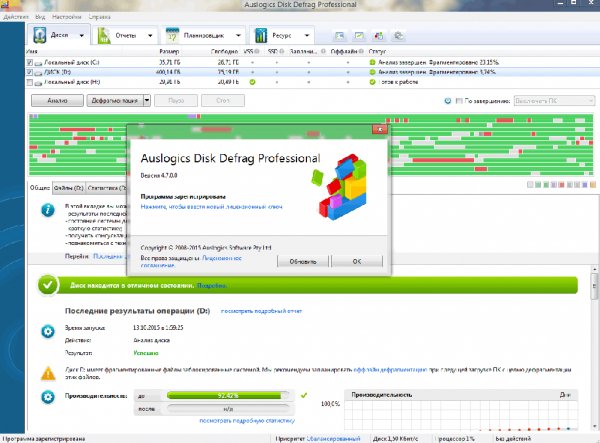Click the Планировщик calendar icon
Viewport: 600px width, 443px height.
tap(172, 35)
